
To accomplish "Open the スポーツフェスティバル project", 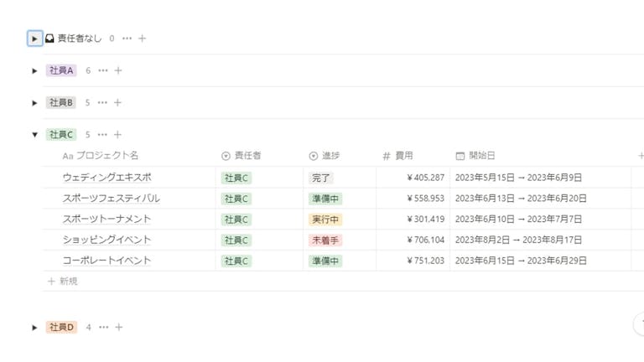I will (112, 199).
